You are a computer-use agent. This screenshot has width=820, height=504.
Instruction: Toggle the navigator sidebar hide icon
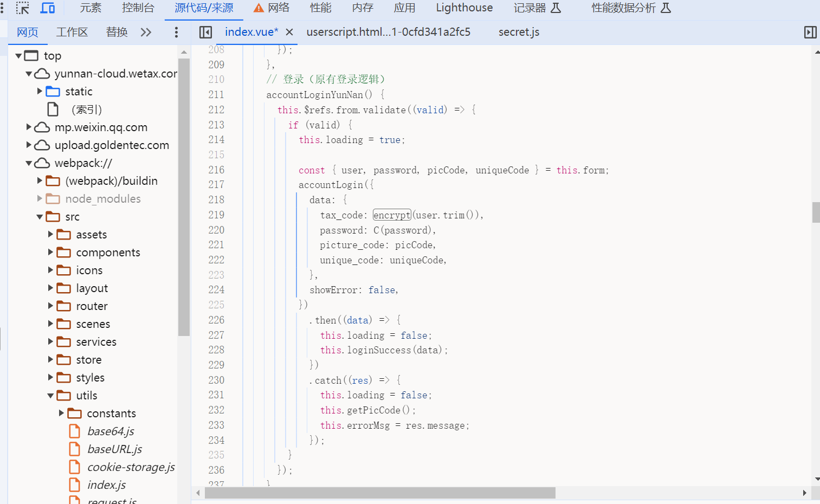coord(205,33)
